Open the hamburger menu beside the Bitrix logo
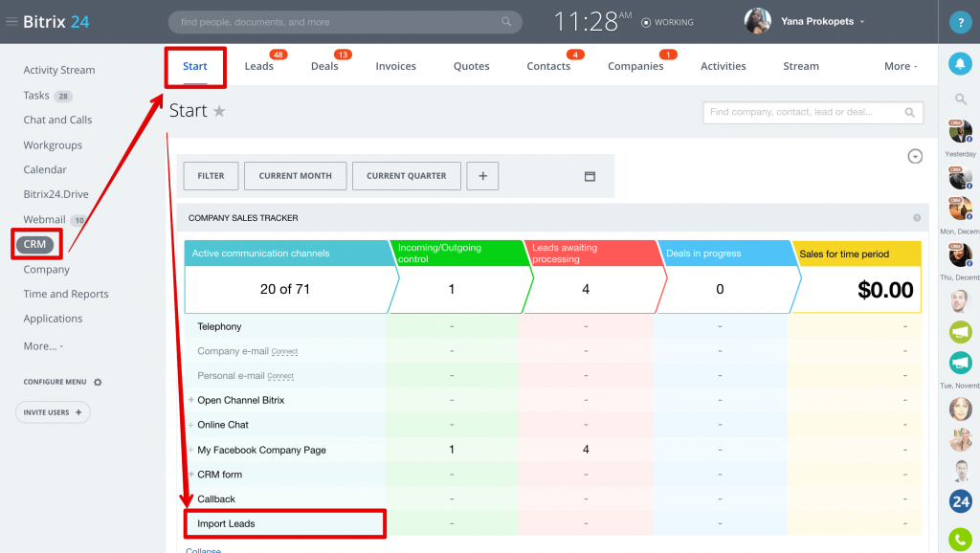The width and height of the screenshot is (980, 553). pyautogui.click(x=11, y=22)
